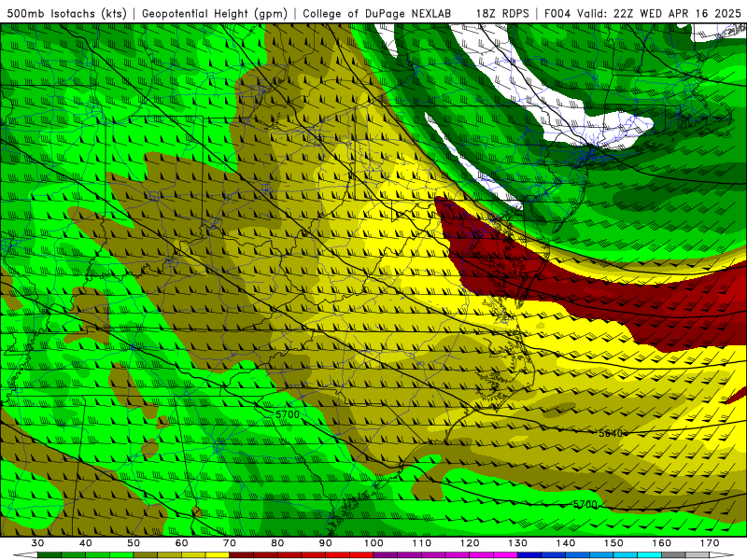Viewport: 747px width, 560px height.
Task: Click the white arrow tip ending the legend bar
Action: (722, 555)
